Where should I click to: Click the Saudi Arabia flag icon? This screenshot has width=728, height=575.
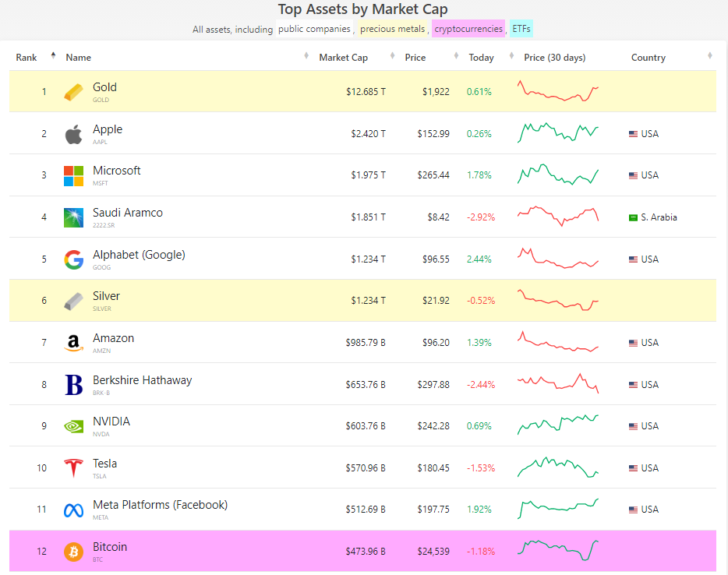tap(633, 217)
